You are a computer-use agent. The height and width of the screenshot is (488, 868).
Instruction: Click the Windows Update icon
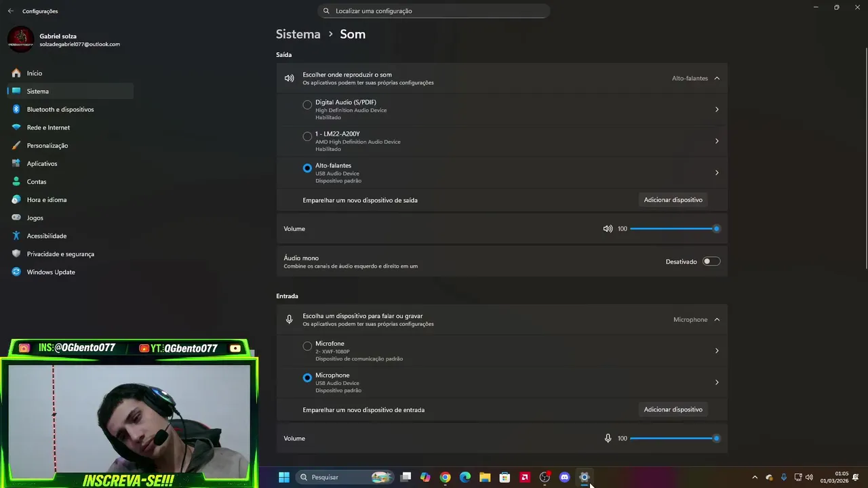click(16, 272)
